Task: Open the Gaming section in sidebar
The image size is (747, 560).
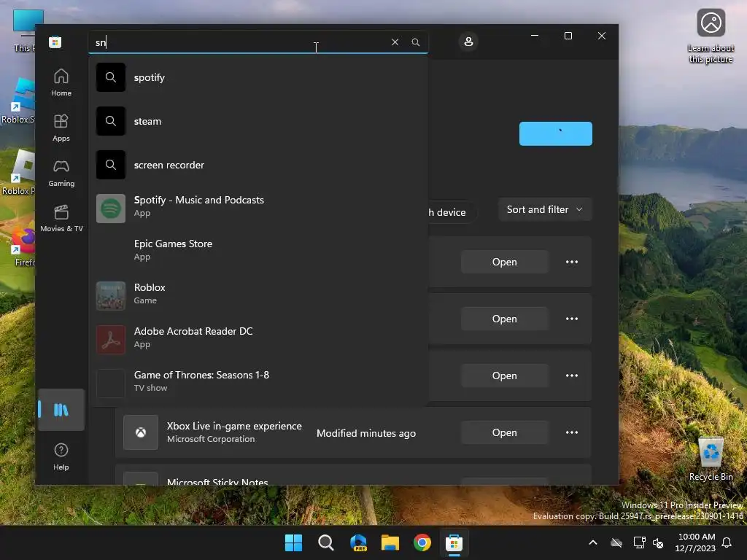Action: point(61,173)
